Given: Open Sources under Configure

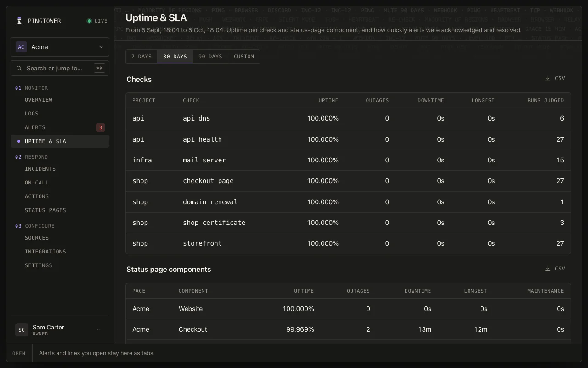Looking at the screenshot, I should click(60, 238).
